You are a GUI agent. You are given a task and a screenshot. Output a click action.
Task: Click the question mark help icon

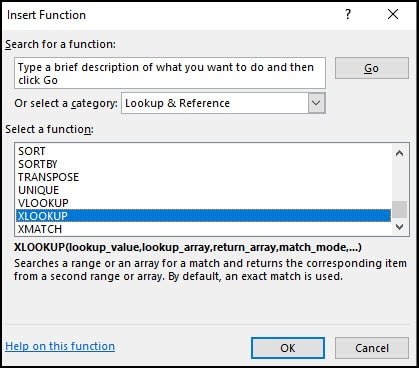point(348,14)
